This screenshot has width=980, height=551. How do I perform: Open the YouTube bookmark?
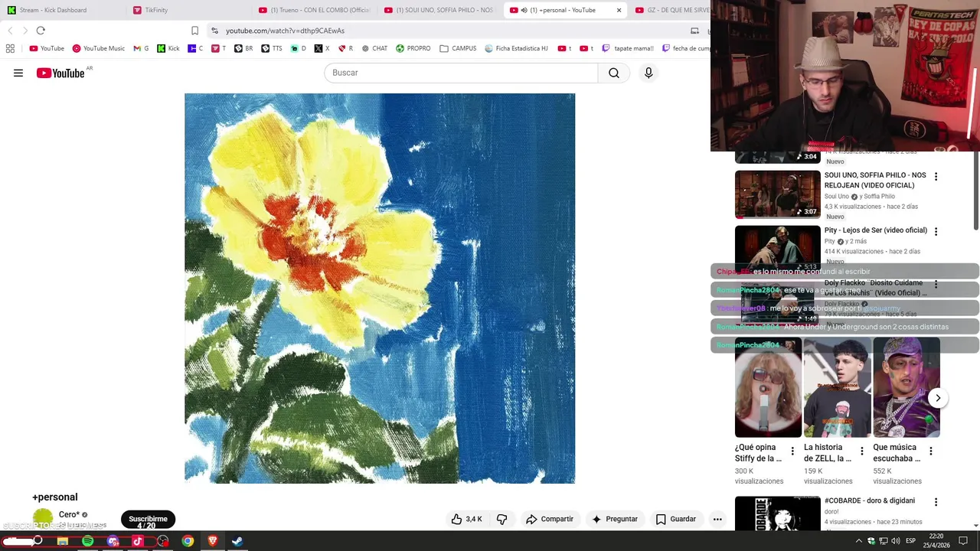[47, 48]
